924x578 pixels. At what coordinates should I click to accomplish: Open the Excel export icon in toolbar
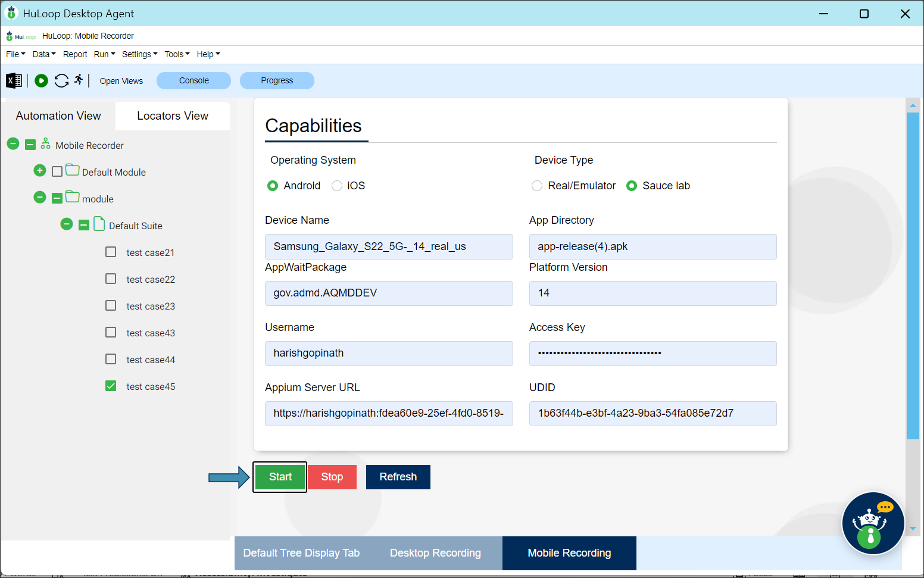click(14, 80)
